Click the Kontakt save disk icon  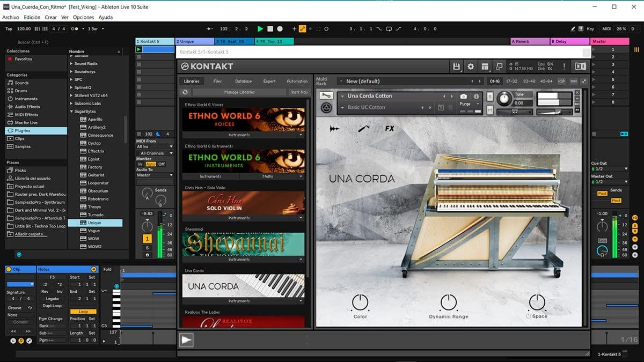(457, 67)
